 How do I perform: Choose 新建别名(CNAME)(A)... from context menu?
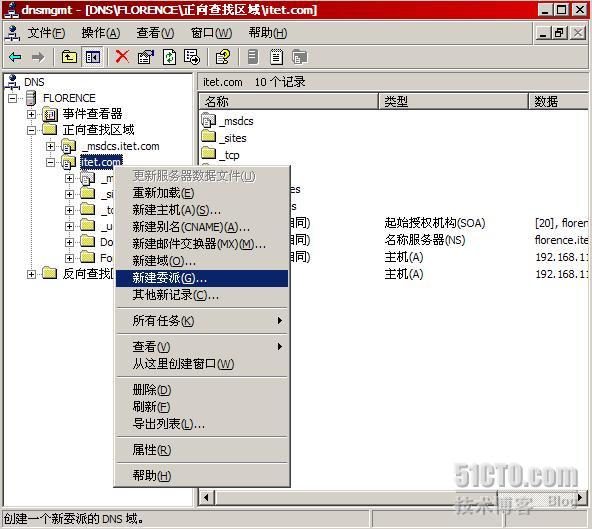[202, 227]
